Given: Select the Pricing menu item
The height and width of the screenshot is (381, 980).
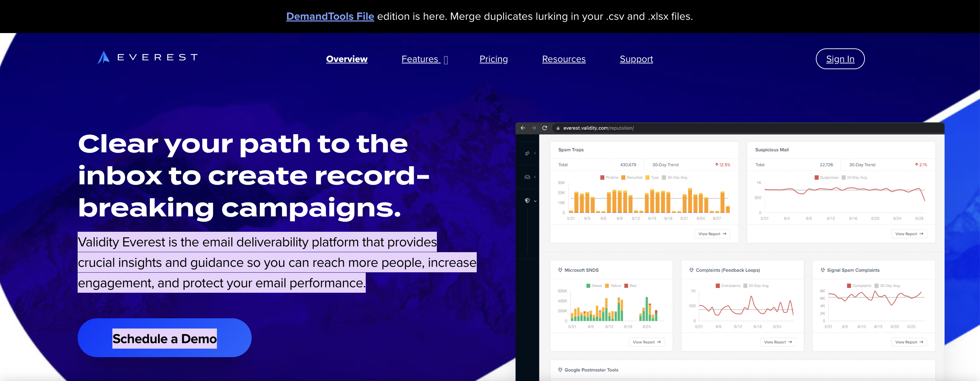Looking at the screenshot, I should tap(494, 59).
